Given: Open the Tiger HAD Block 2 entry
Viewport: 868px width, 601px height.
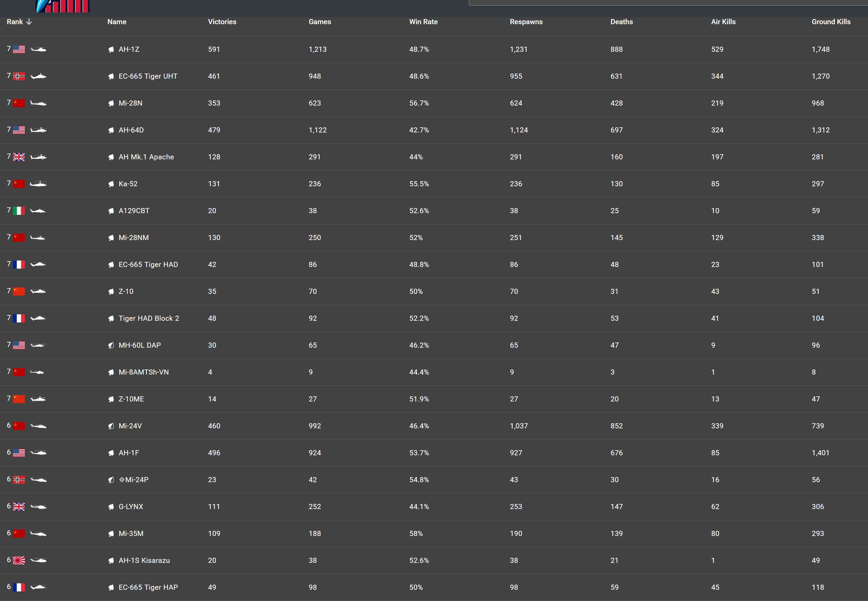Looking at the screenshot, I should point(149,318).
